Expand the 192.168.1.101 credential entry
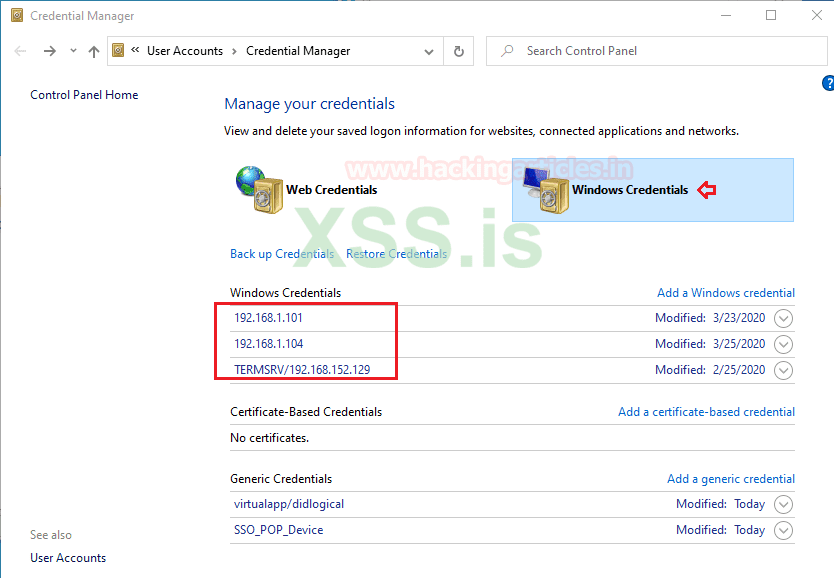Viewport: 834px width, 578px height. point(783,319)
